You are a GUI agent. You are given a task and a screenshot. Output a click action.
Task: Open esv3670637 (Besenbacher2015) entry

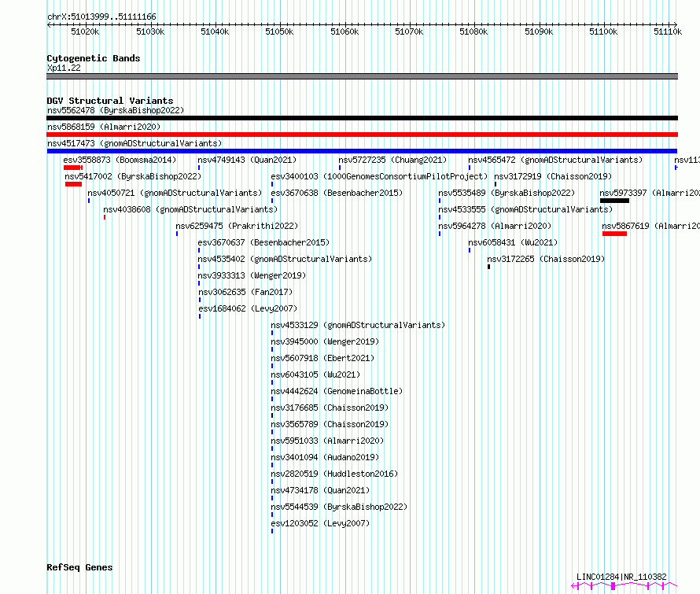[263, 242]
